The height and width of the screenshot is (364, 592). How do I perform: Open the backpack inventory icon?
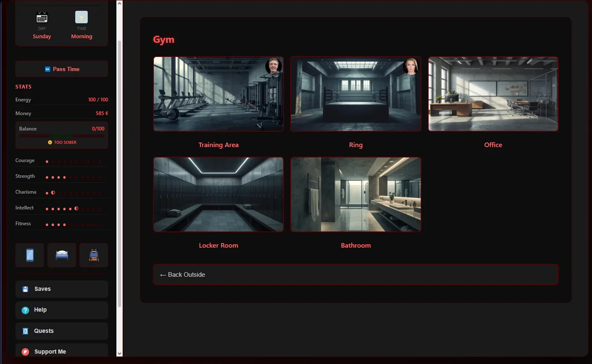point(94,255)
